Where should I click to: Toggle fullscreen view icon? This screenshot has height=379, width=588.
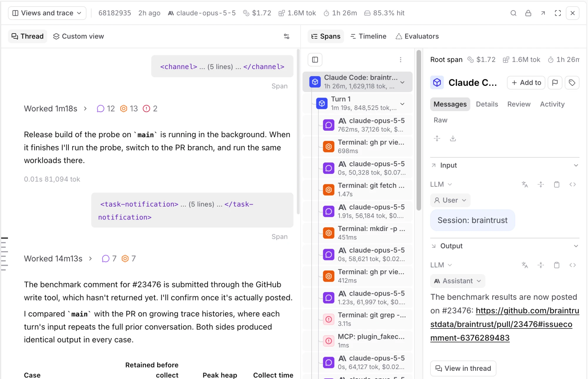(x=558, y=13)
